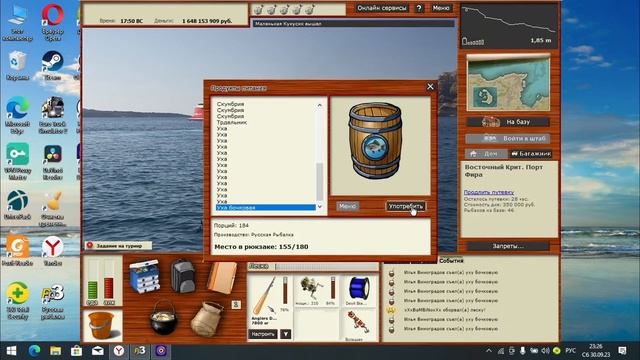640x360 pixels.
Task: Click the Задание на турнир button
Action: 118,246
